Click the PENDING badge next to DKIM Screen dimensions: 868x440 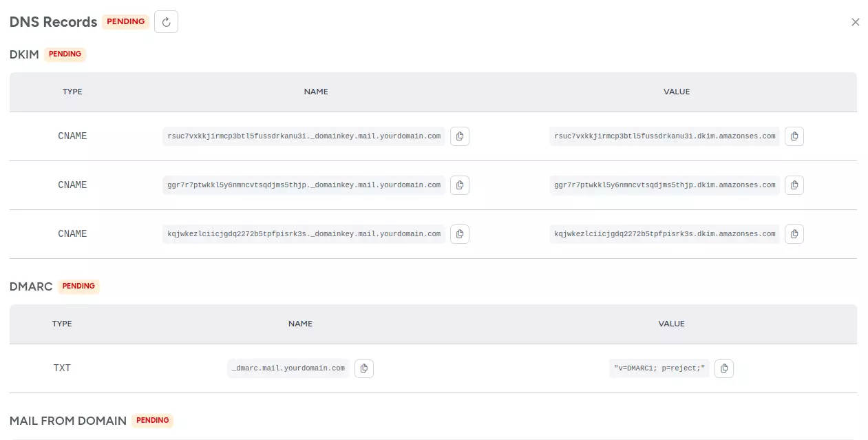point(65,54)
